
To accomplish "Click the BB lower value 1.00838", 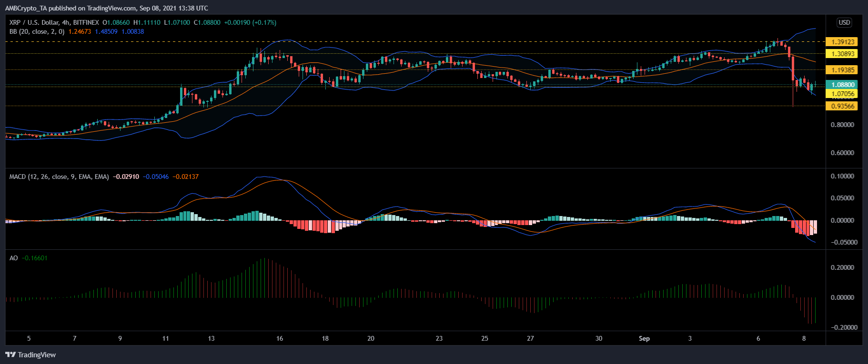I will click(x=132, y=31).
